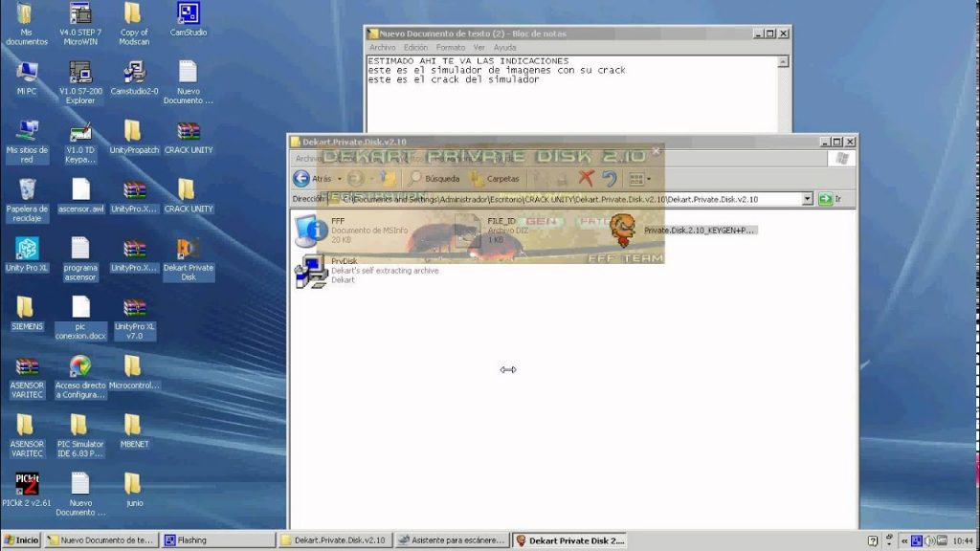
Task: Select the CamStudio desktop icon
Action: (189, 19)
